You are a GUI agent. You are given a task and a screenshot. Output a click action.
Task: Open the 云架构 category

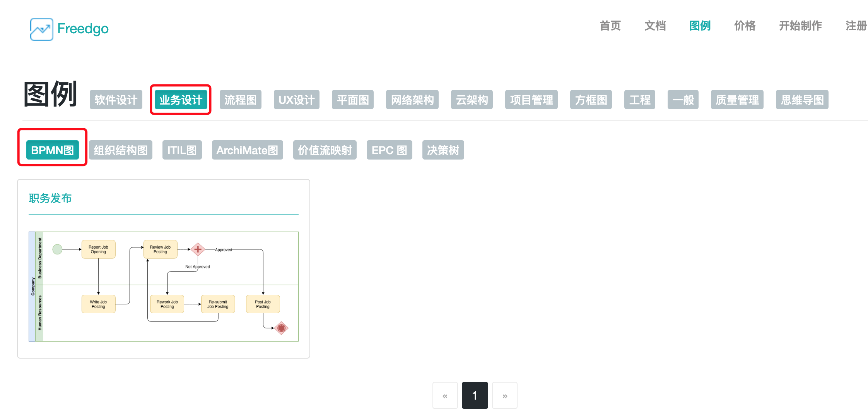(472, 100)
